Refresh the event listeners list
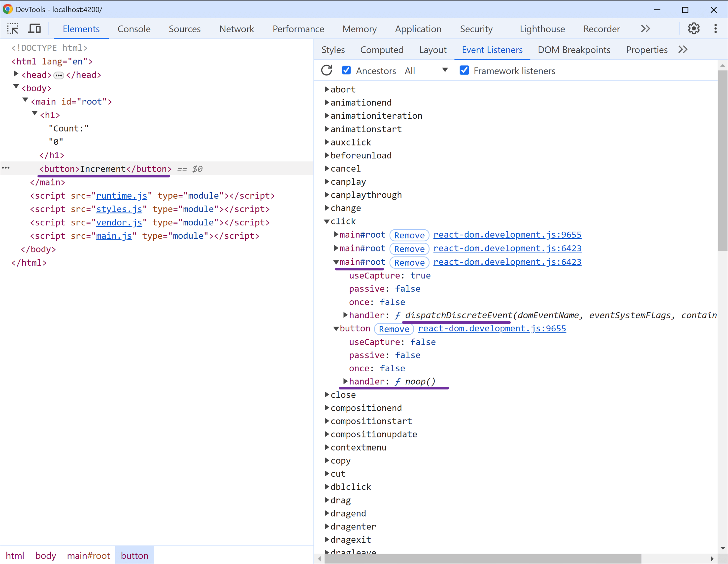 pos(326,70)
